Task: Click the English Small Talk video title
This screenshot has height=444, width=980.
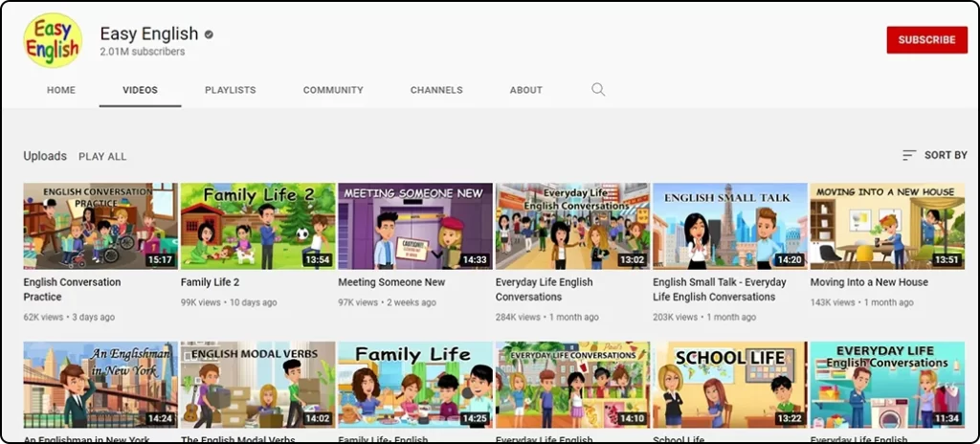Action: pyautogui.click(x=720, y=290)
